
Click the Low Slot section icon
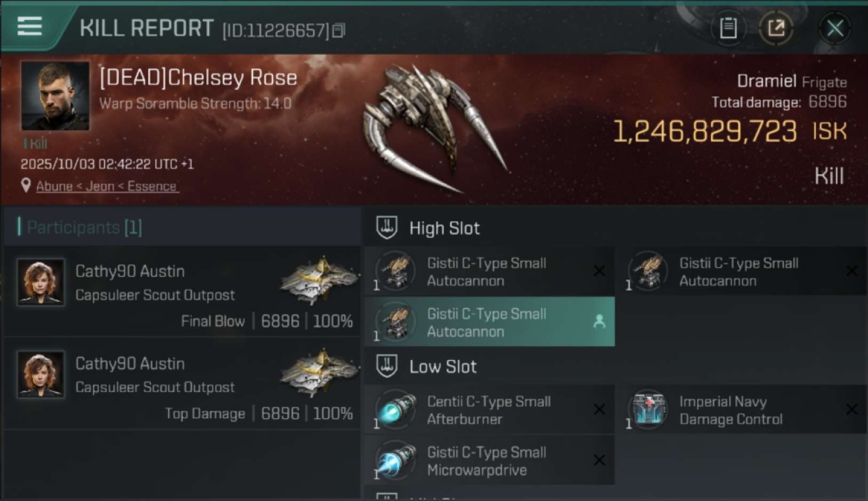(387, 366)
